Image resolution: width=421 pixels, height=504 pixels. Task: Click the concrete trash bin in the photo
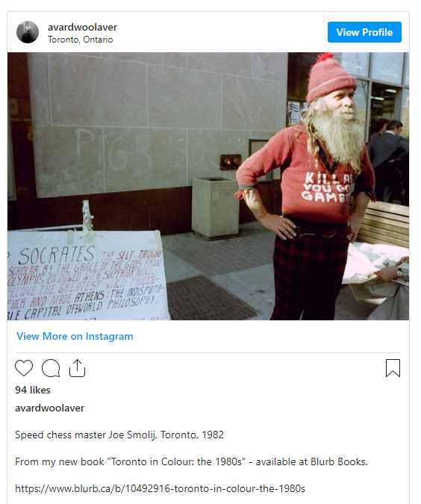point(215,208)
